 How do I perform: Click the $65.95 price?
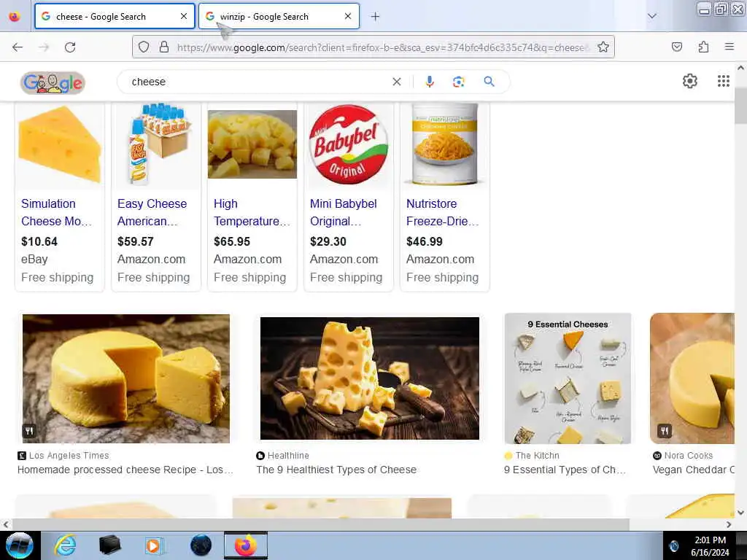point(231,241)
